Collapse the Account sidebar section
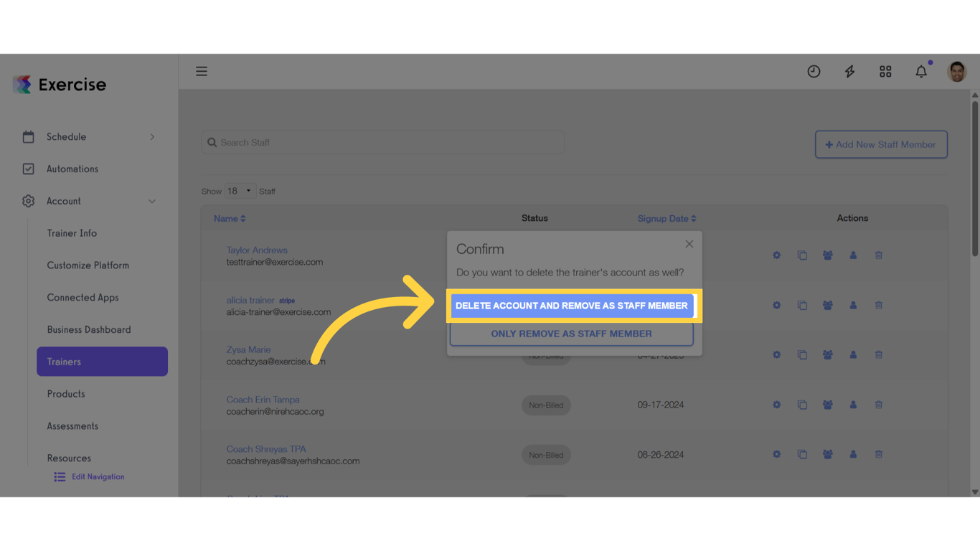The height and width of the screenshot is (551, 980). click(x=63, y=201)
